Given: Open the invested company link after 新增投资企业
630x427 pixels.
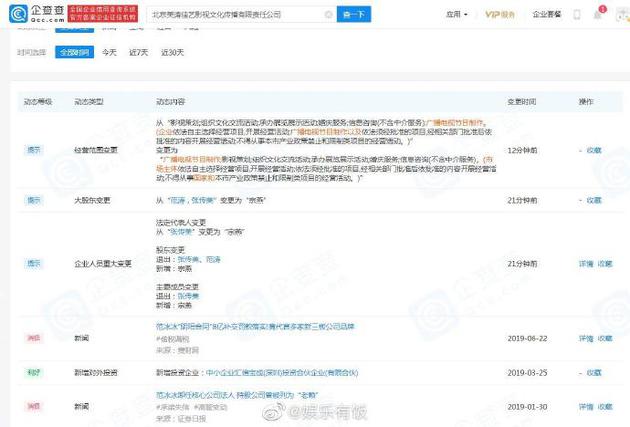Looking at the screenshot, I should pos(282,372).
